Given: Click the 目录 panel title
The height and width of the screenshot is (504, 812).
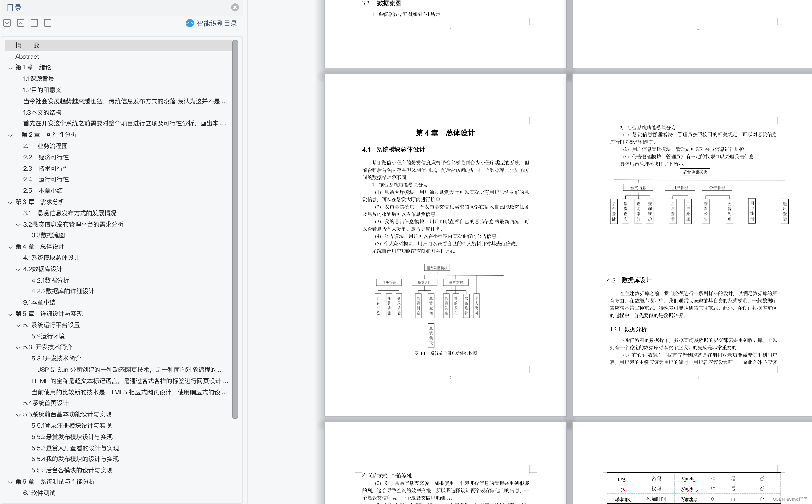Looking at the screenshot, I should pos(14,8).
